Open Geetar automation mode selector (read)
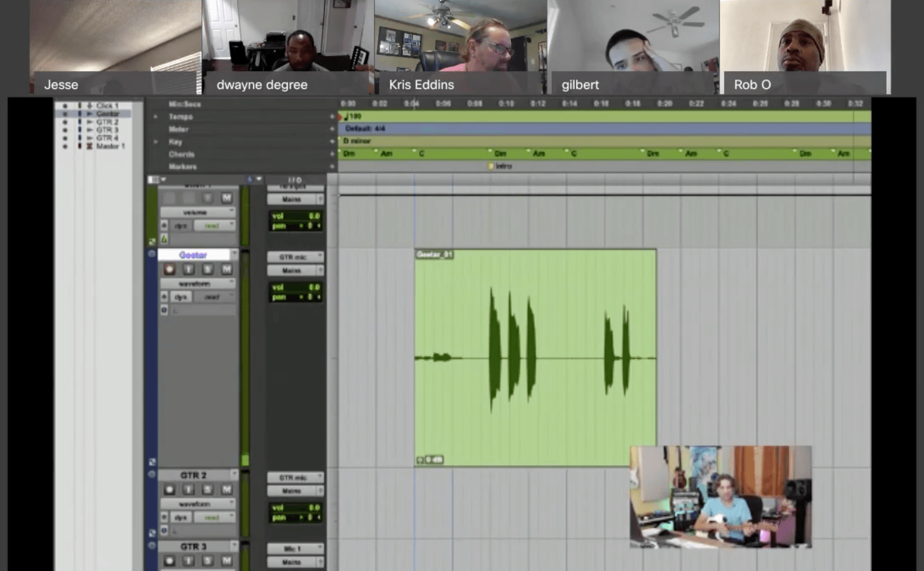924x571 pixels. coord(214,297)
